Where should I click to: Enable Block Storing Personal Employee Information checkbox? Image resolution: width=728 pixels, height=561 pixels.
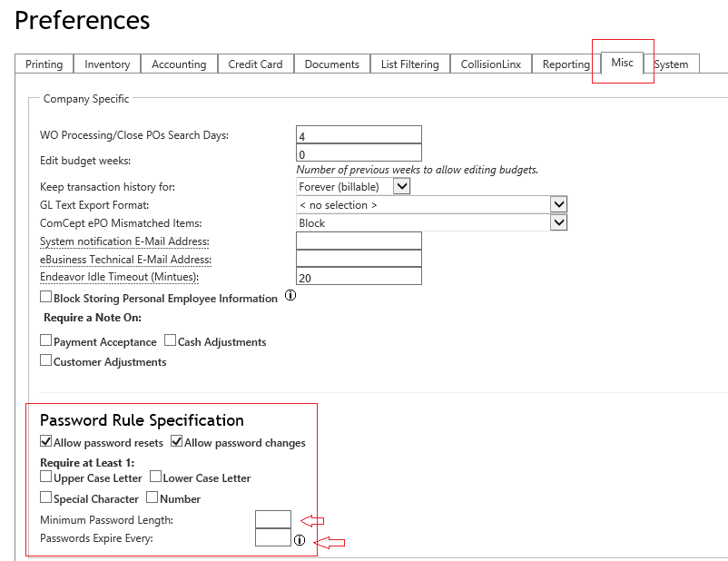46,297
